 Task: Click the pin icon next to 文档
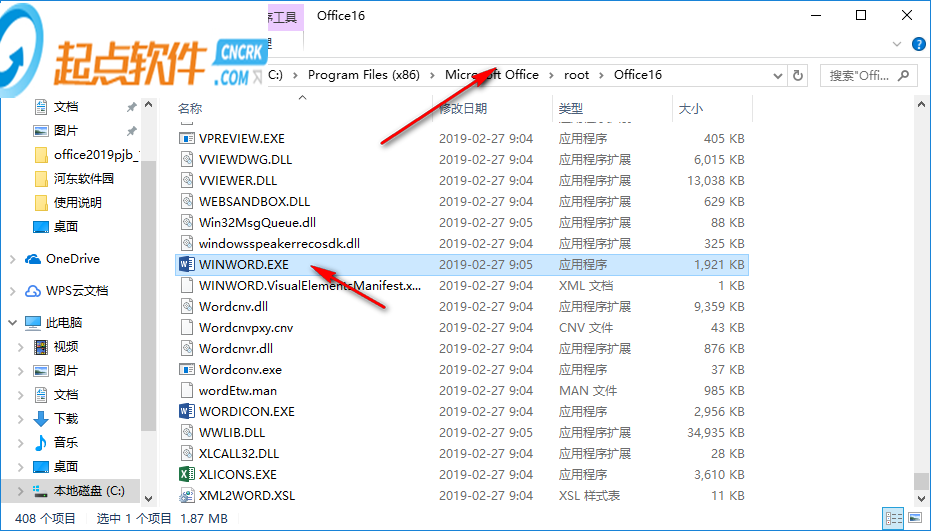(131, 107)
